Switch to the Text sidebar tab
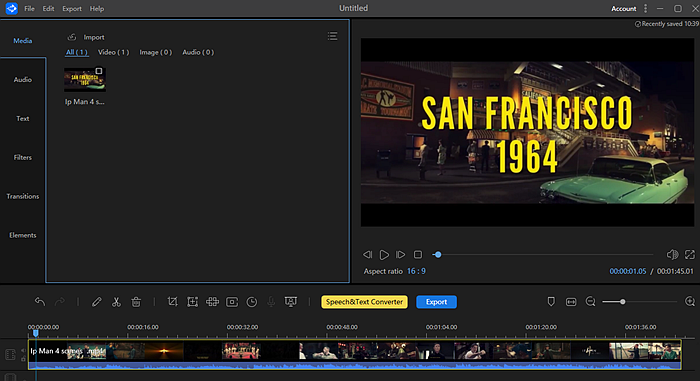The width and height of the screenshot is (700, 381). pyautogui.click(x=23, y=118)
